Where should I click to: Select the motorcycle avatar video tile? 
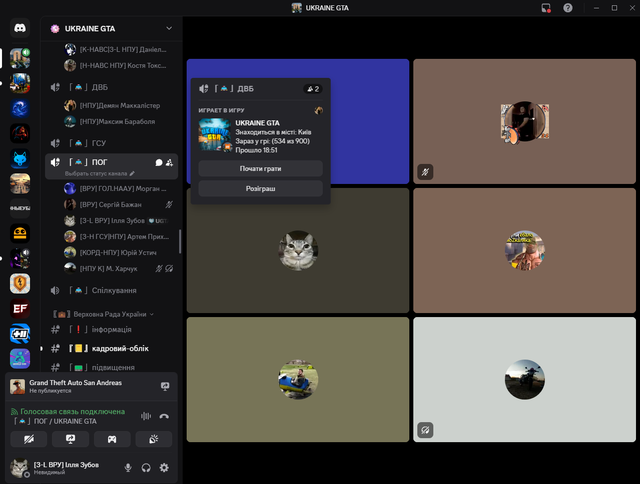tap(524, 380)
